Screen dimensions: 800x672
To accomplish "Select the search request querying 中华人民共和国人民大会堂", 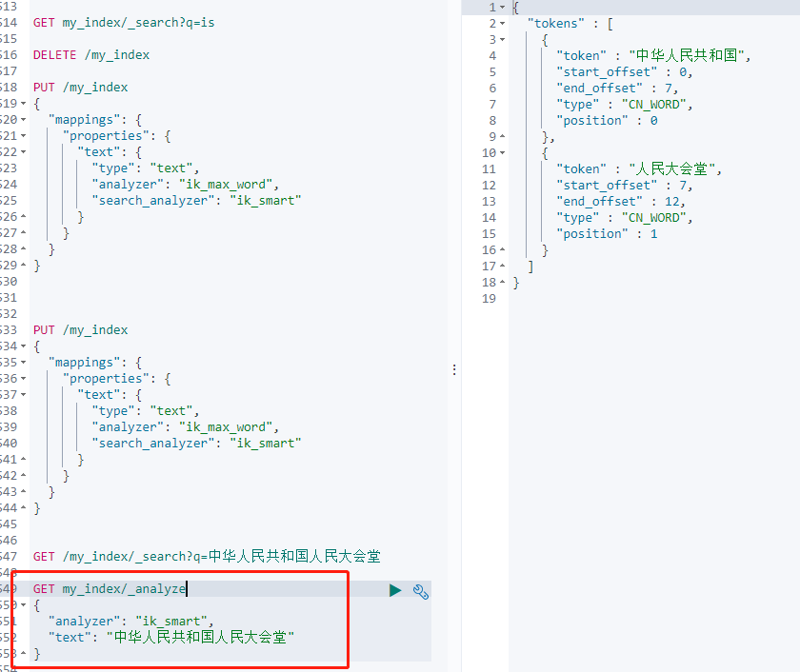I will [x=207, y=557].
